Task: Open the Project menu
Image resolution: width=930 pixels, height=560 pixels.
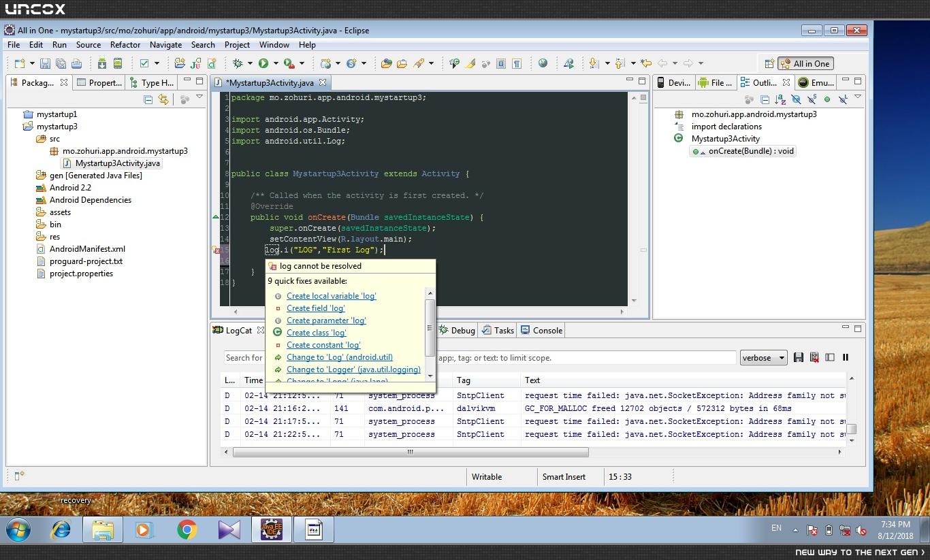Action: (237, 45)
